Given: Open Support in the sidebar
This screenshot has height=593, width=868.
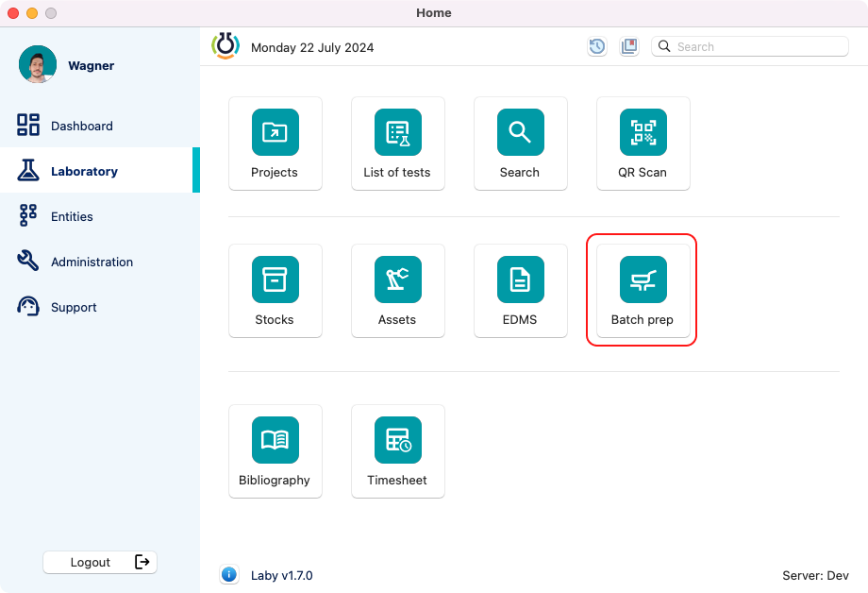Looking at the screenshot, I should (x=100, y=307).
